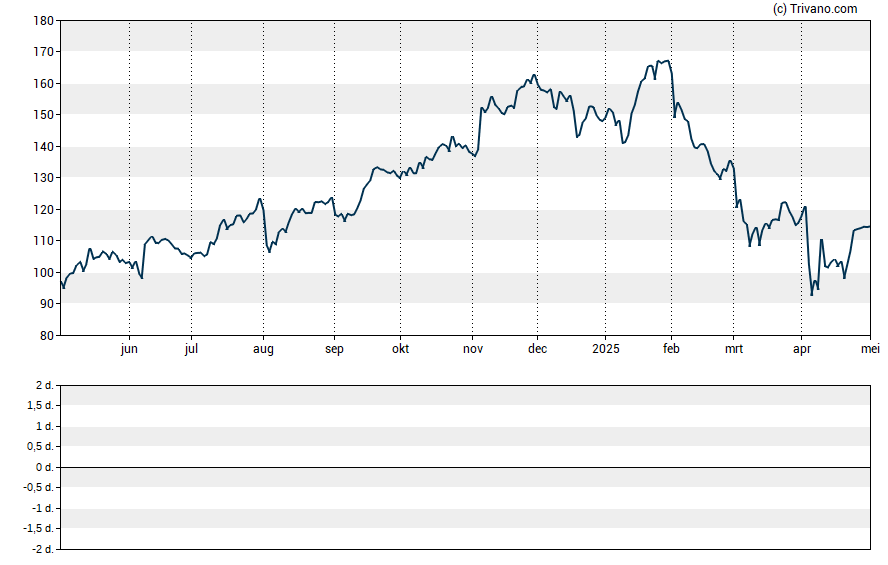Click the '-1 d.' lower chart label
The height and width of the screenshot is (565, 888).
43,508
